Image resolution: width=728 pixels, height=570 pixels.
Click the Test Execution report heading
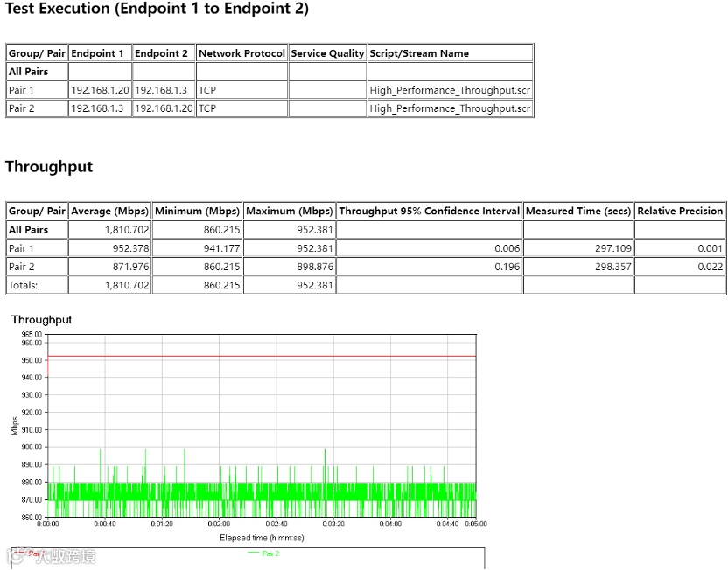coord(157,9)
